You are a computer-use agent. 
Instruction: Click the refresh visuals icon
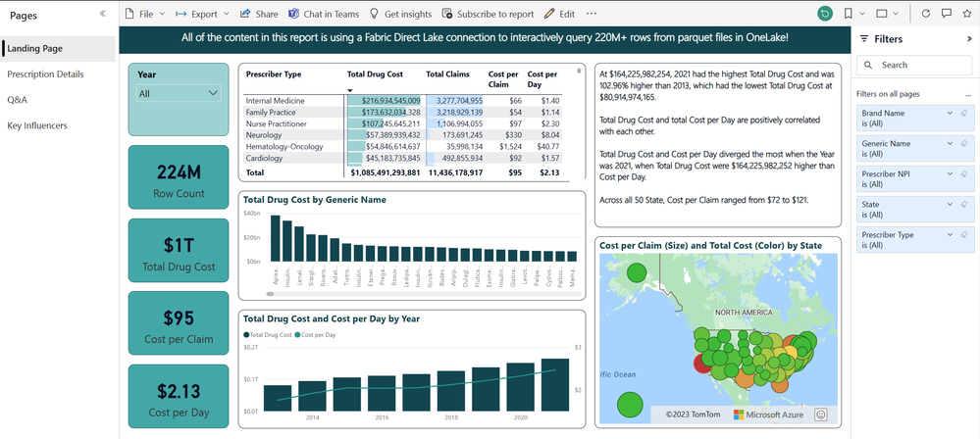[926, 14]
